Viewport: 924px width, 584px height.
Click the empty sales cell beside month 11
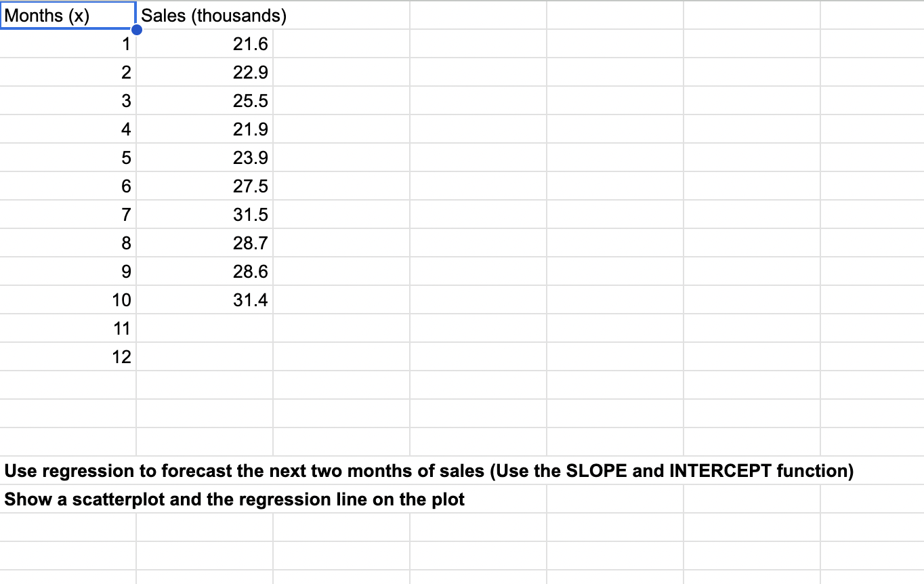(203, 328)
